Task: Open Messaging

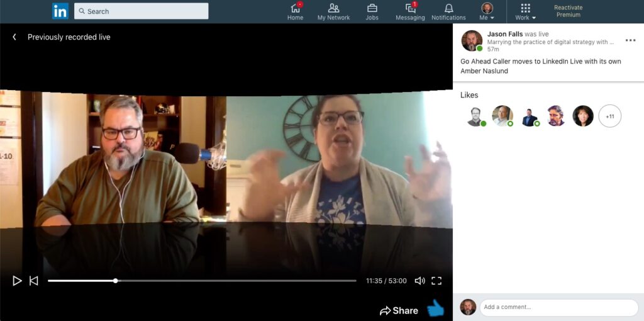Action: (410, 11)
